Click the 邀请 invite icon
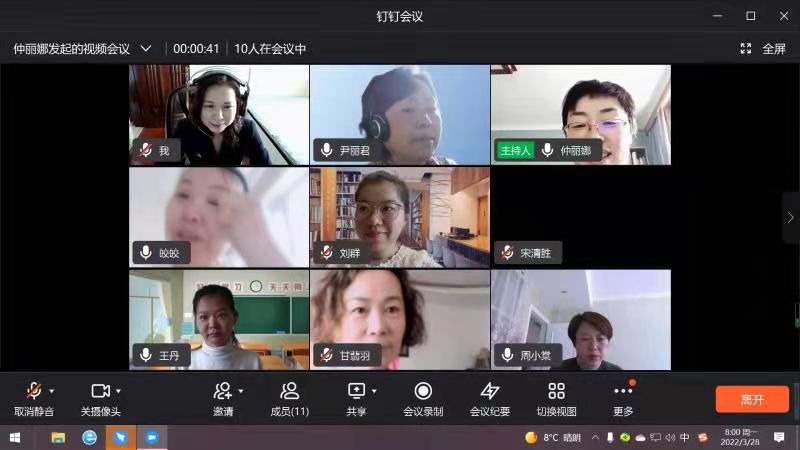The height and width of the screenshot is (450, 800). pos(223,391)
